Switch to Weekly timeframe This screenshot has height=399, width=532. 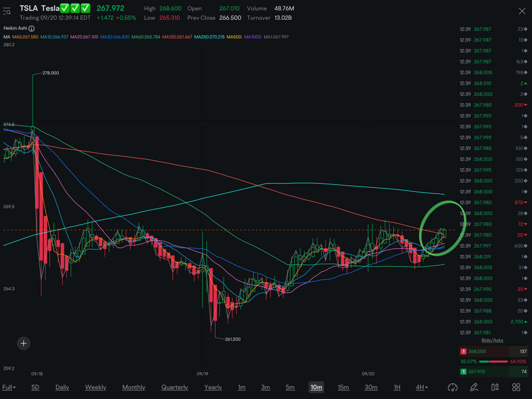(x=95, y=387)
